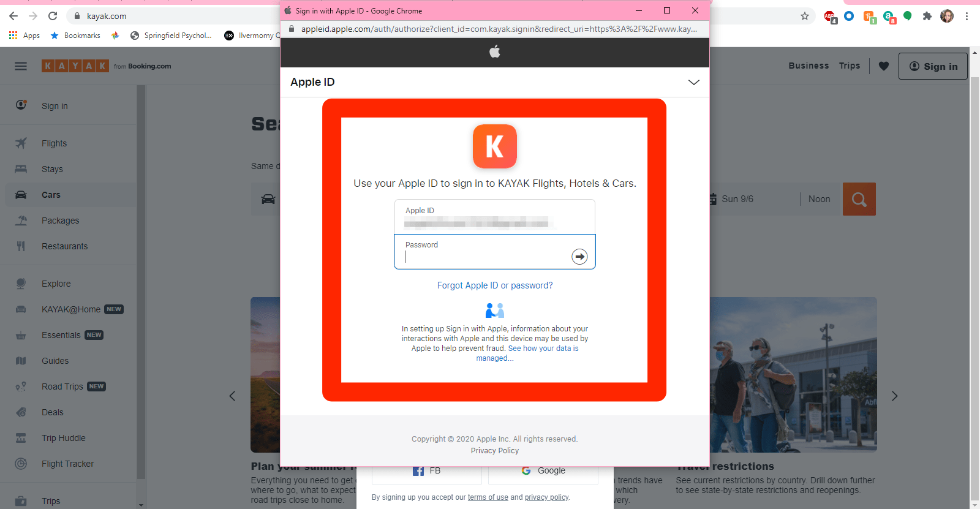This screenshot has width=980, height=509.
Task: Submit password with the arrow button
Action: 579,257
